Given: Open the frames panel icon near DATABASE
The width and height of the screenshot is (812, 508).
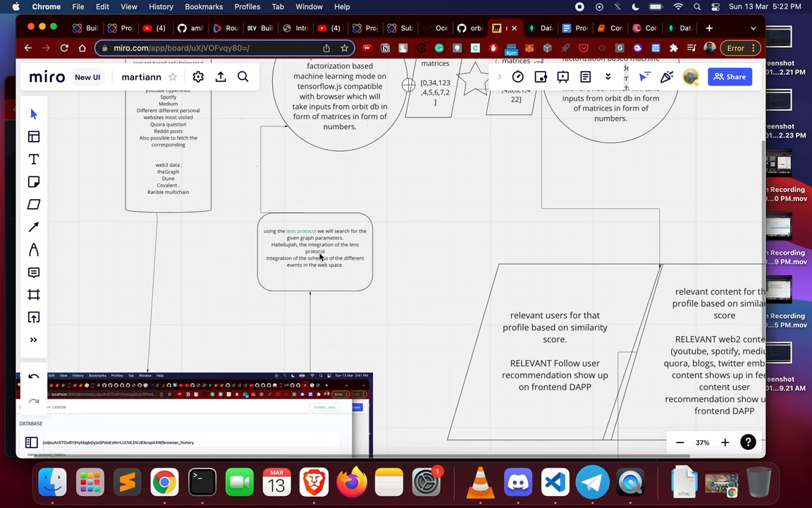Looking at the screenshot, I should coord(32,442).
